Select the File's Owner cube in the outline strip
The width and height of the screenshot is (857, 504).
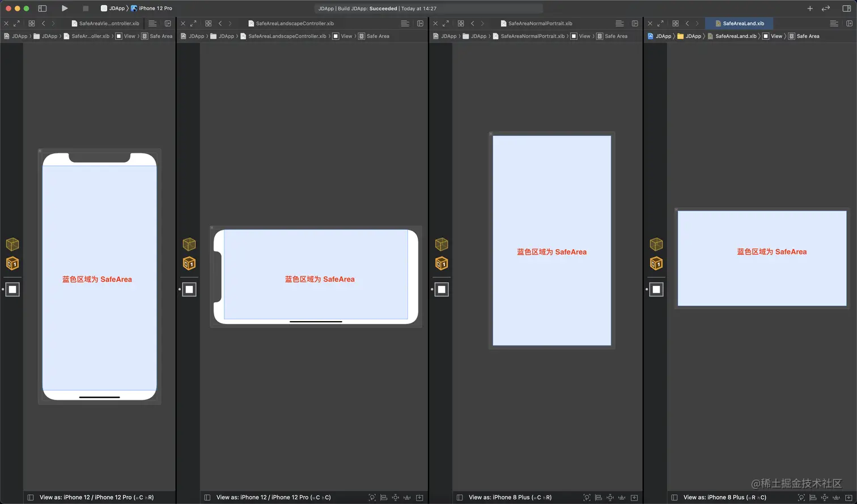[x=12, y=244]
